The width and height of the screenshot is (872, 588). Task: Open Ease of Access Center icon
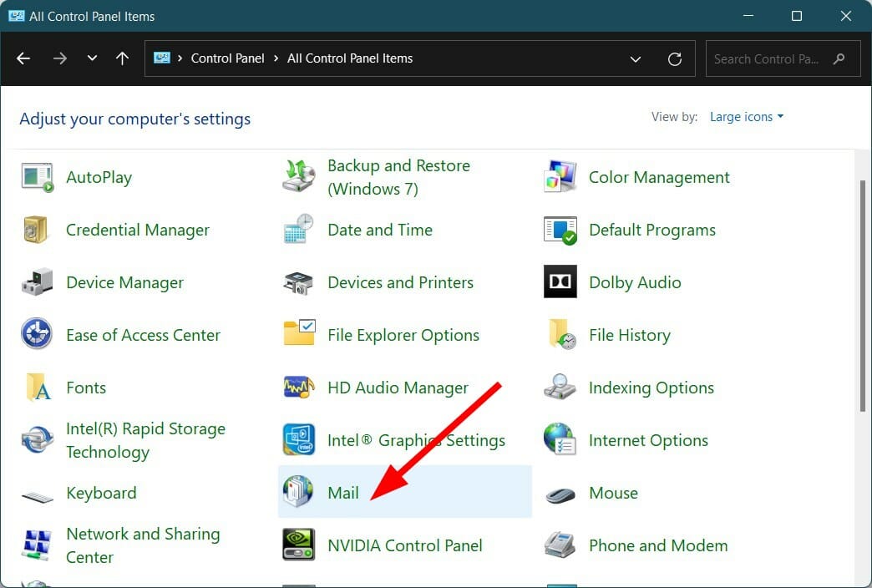(37, 334)
